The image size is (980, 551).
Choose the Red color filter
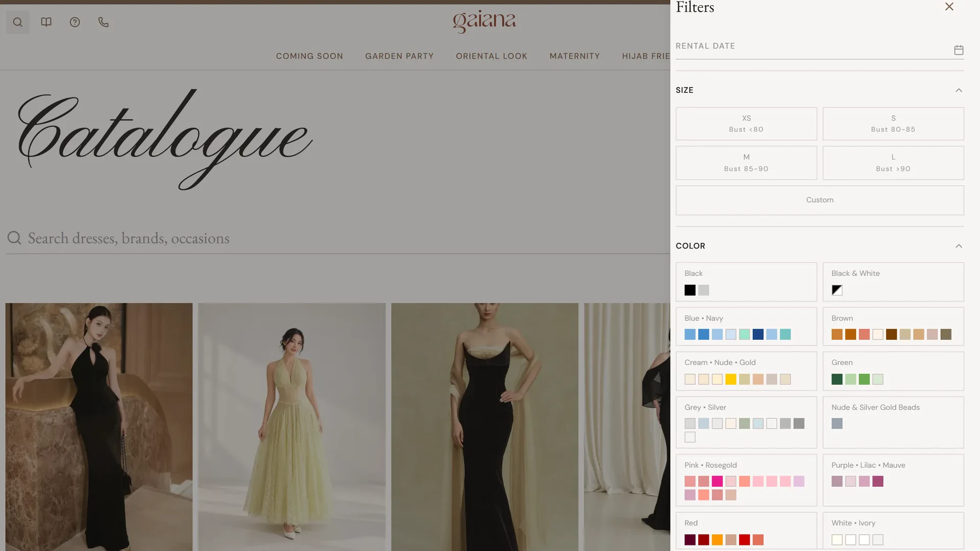(x=746, y=531)
